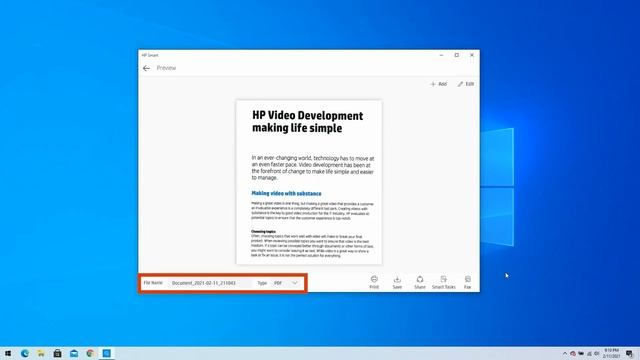
Task: Open the taskbar clock and date
Action: 611,353
